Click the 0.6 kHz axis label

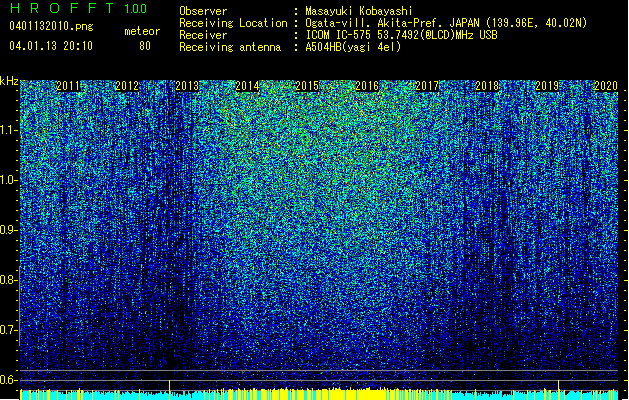point(8,380)
